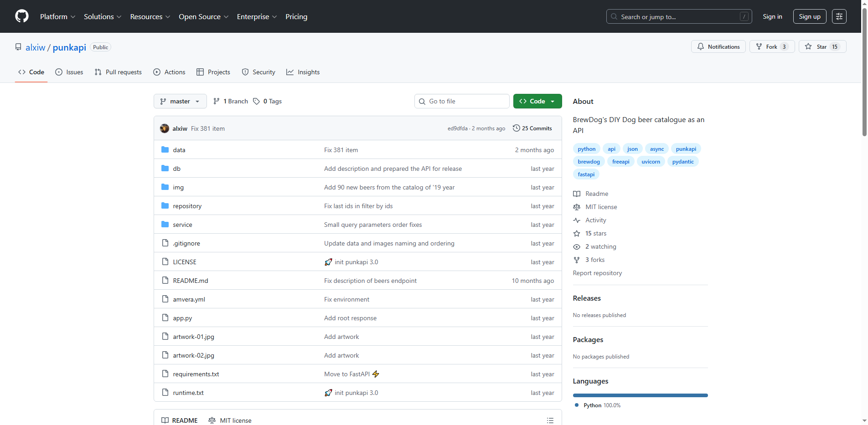The image size is (868, 425).
Task: Click the Sign in link
Action: pos(772,16)
